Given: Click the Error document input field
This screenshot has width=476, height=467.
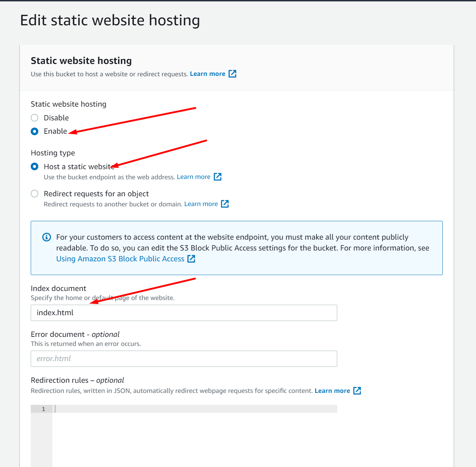Looking at the screenshot, I should click(184, 359).
